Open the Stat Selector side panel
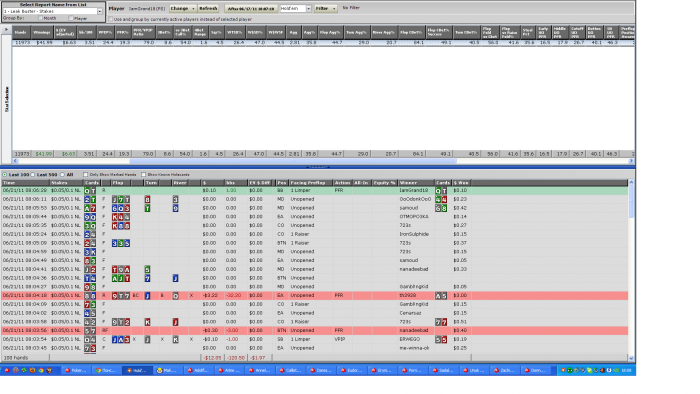 click(x=7, y=99)
